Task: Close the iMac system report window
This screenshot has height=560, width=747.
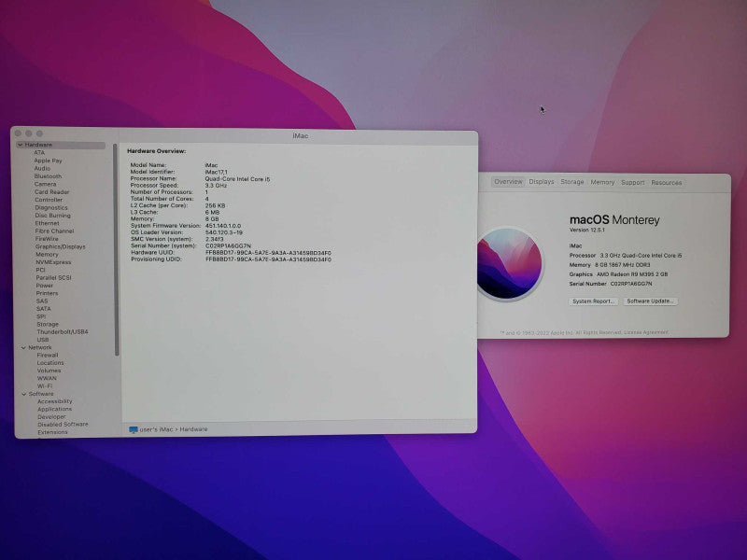Action: point(18,133)
